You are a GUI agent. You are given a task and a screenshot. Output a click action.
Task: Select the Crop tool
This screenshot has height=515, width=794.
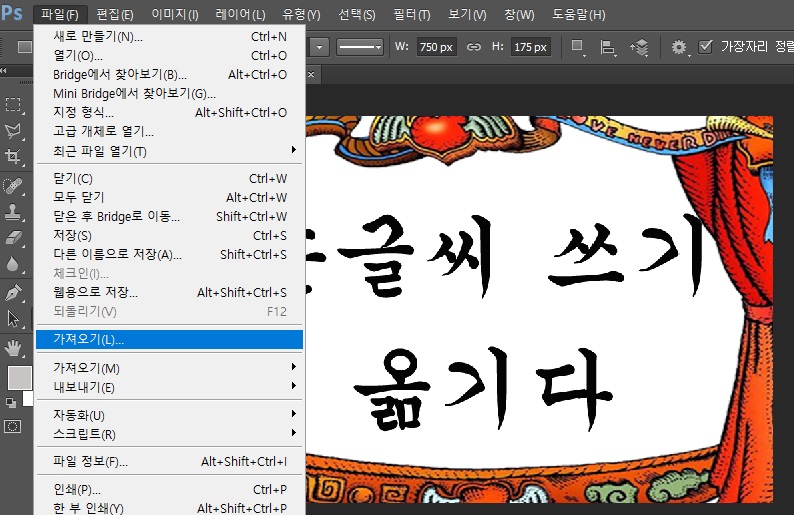pyautogui.click(x=13, y=156)
